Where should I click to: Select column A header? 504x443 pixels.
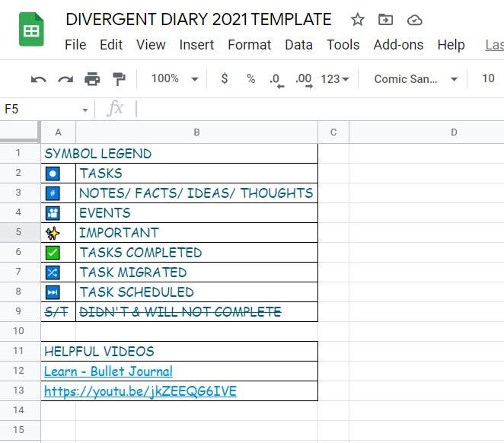[x=58, y=132]
